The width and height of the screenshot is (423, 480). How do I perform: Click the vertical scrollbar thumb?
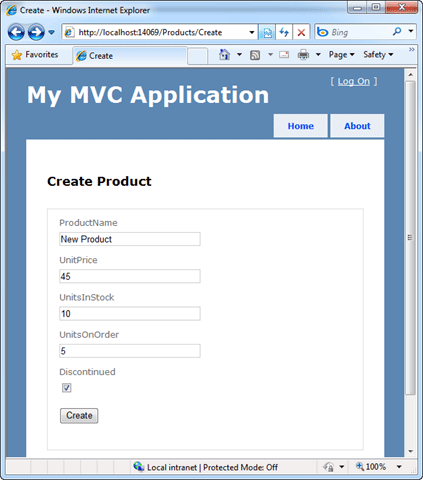click(x=410, y=238)
